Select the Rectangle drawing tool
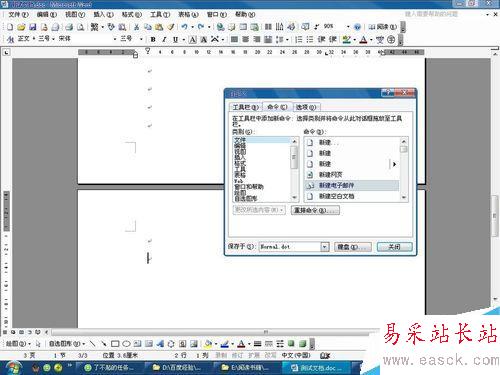 point(115,343)
